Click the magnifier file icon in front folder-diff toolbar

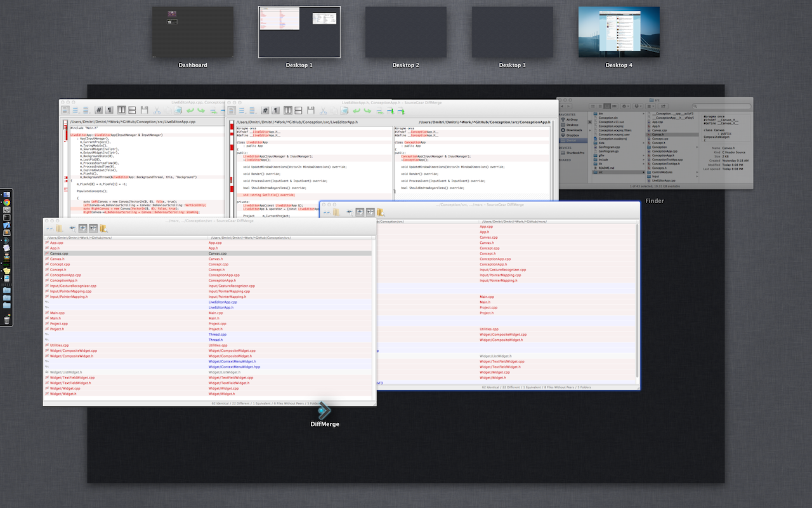click(x=73, y=229)
